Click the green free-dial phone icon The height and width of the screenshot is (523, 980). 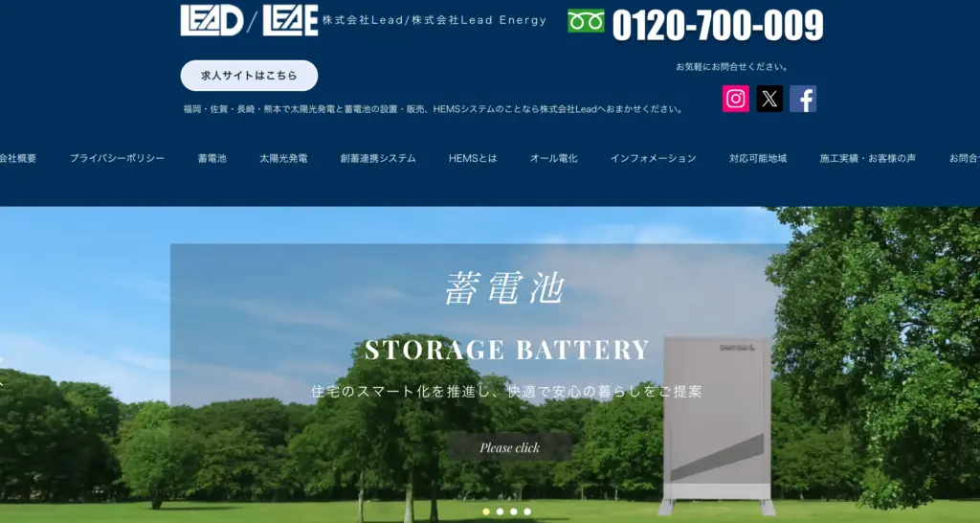pyautogui.click(x=586, y=21)
